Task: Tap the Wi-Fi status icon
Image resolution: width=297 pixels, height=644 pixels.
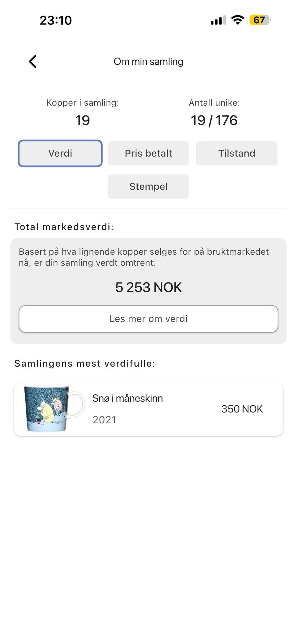Action: pyautogui.click(x=238, y=20)
